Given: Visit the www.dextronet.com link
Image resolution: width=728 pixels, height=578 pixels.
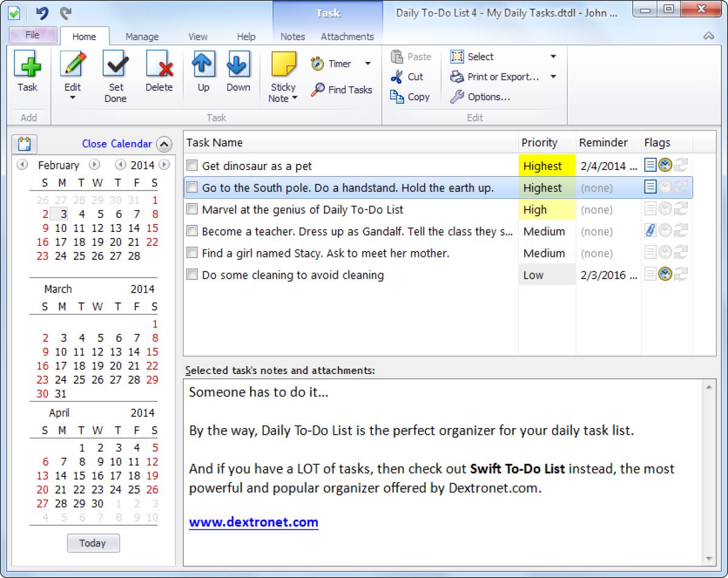Looking at the screenshot, I should [x=254, y=522].
